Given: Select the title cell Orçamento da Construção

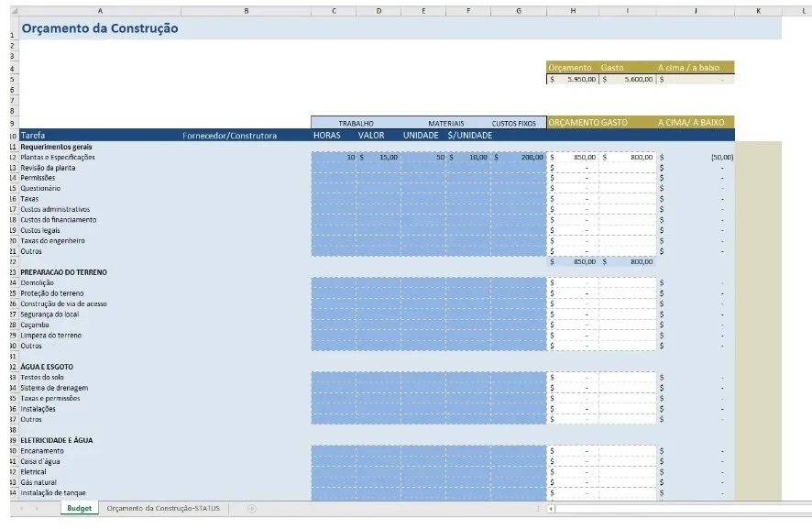Looking at the screenshot, I should point(100,28).
